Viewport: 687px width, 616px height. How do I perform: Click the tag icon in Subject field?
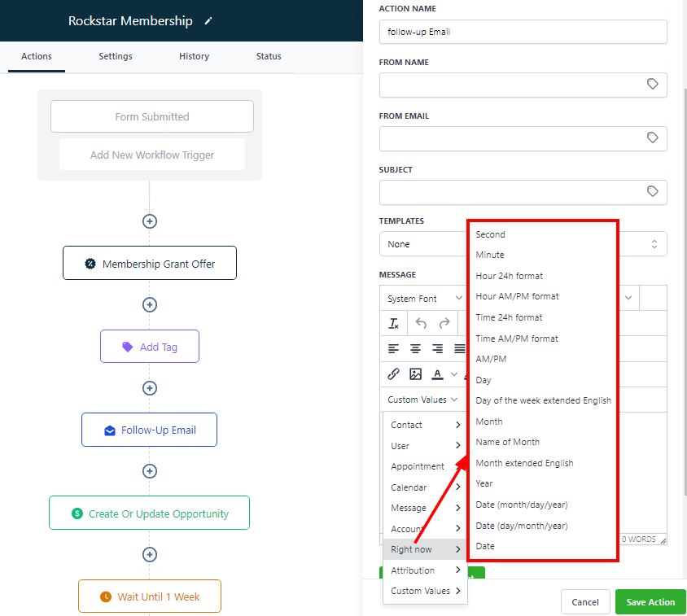[652, 192]
